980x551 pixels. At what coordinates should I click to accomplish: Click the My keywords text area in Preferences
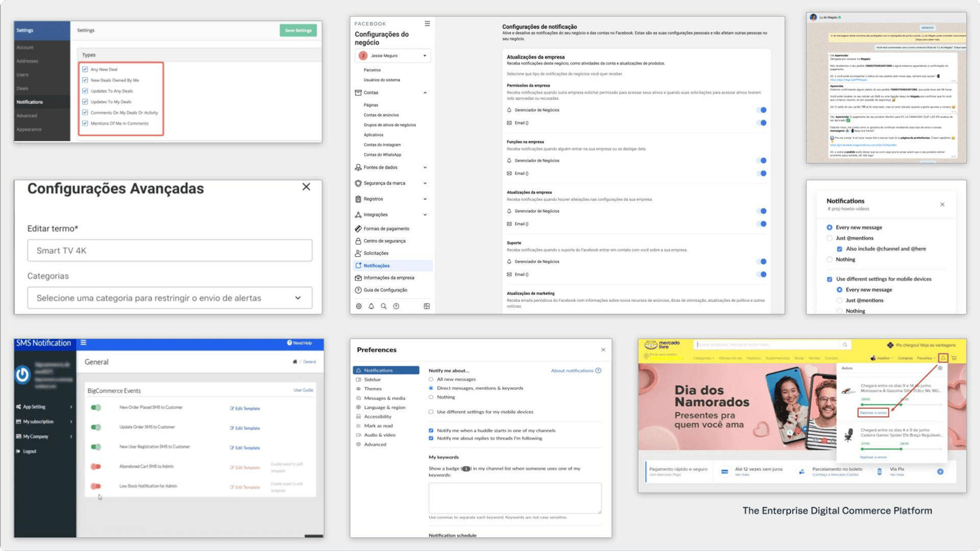click(515, 498)
